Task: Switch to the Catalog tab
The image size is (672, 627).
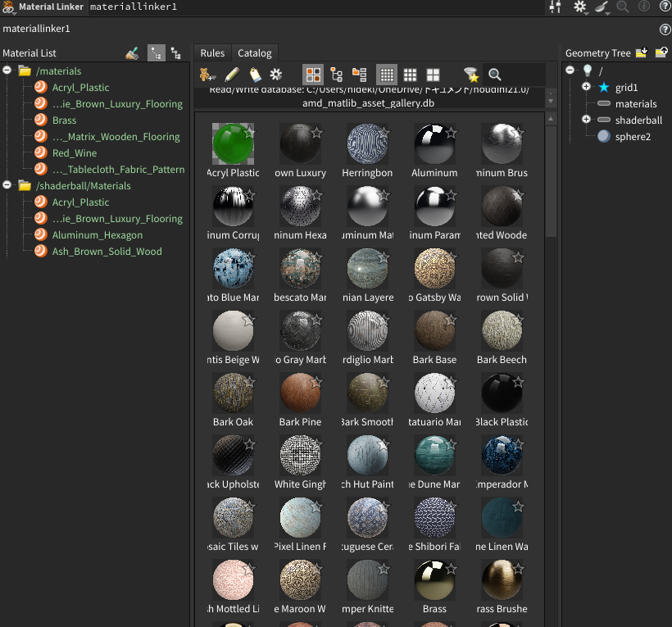Action: [255, 53]
